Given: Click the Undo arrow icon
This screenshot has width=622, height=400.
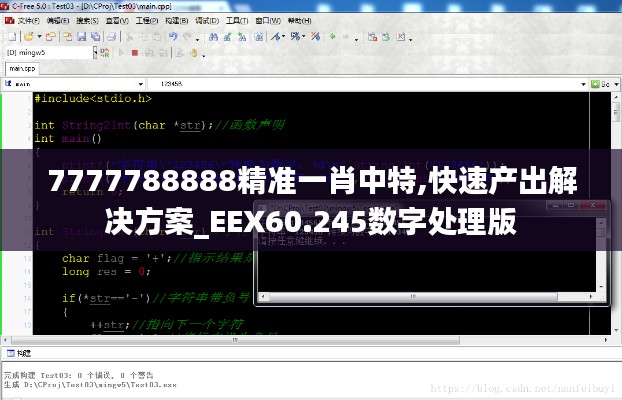Looking at the screenshot, I should coord(173,37).
